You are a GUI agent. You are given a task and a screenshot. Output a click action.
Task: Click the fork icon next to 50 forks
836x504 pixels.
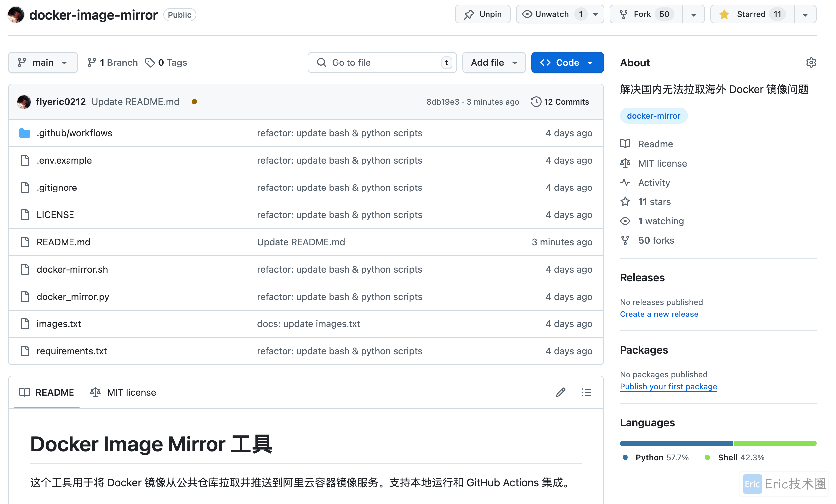625,240
